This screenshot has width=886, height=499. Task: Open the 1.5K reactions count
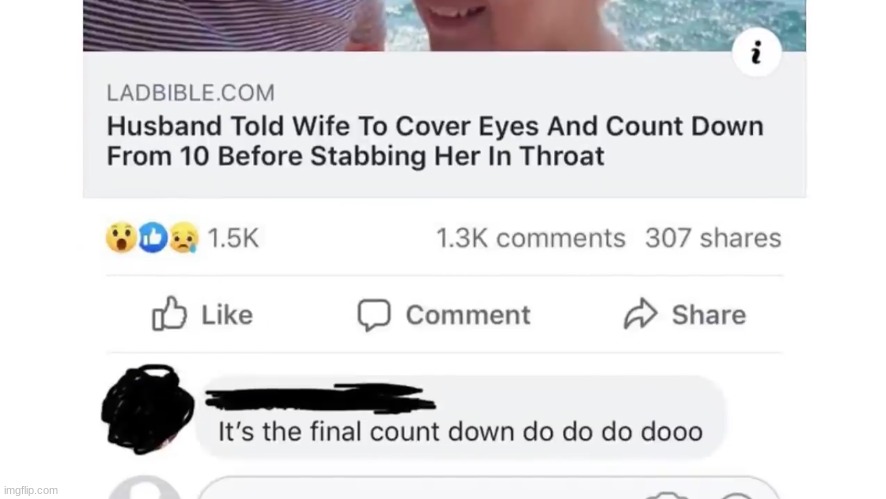[x=233, y=238]
